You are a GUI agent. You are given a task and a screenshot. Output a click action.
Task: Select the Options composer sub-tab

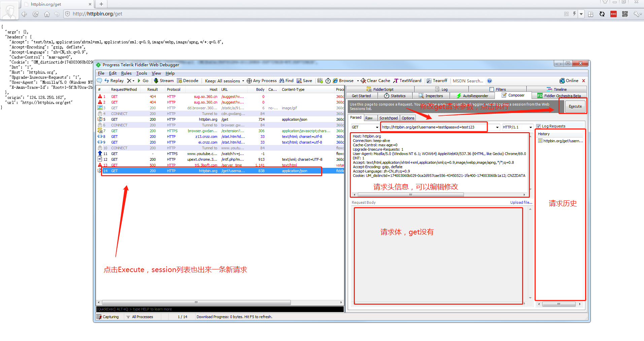[408, 118]
